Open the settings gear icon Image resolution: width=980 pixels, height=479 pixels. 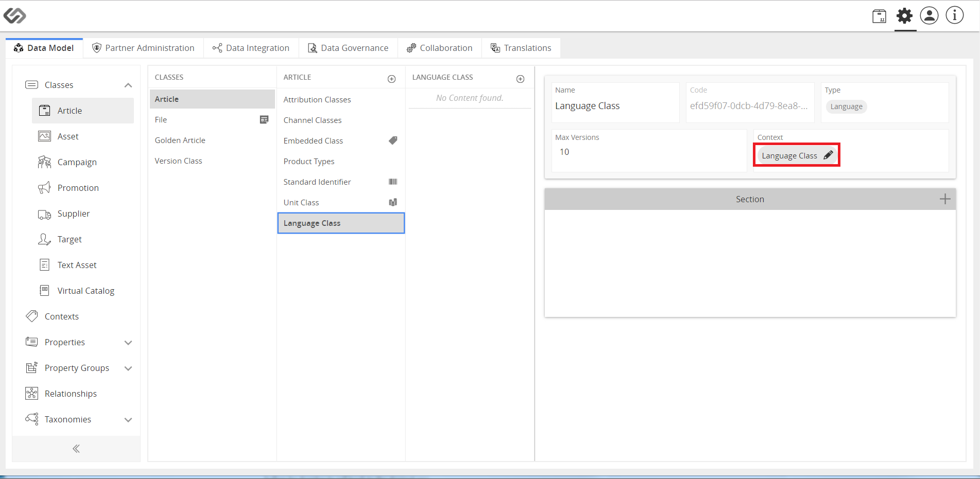[904, 16]
